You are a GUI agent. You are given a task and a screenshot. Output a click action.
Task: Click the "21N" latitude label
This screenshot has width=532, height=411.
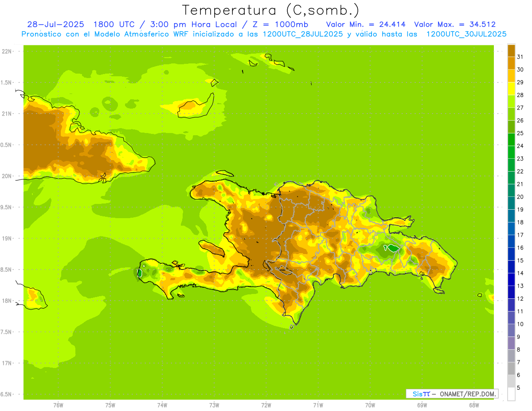point(7,114)
